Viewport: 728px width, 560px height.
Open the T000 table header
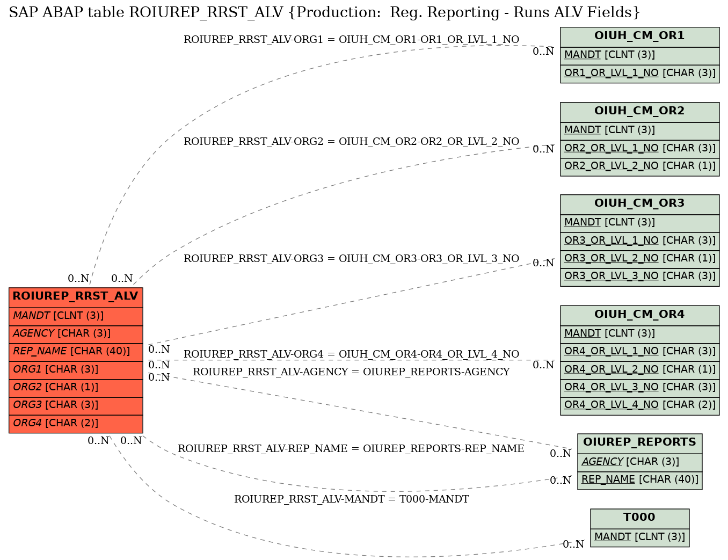click(x=639, y=518)
